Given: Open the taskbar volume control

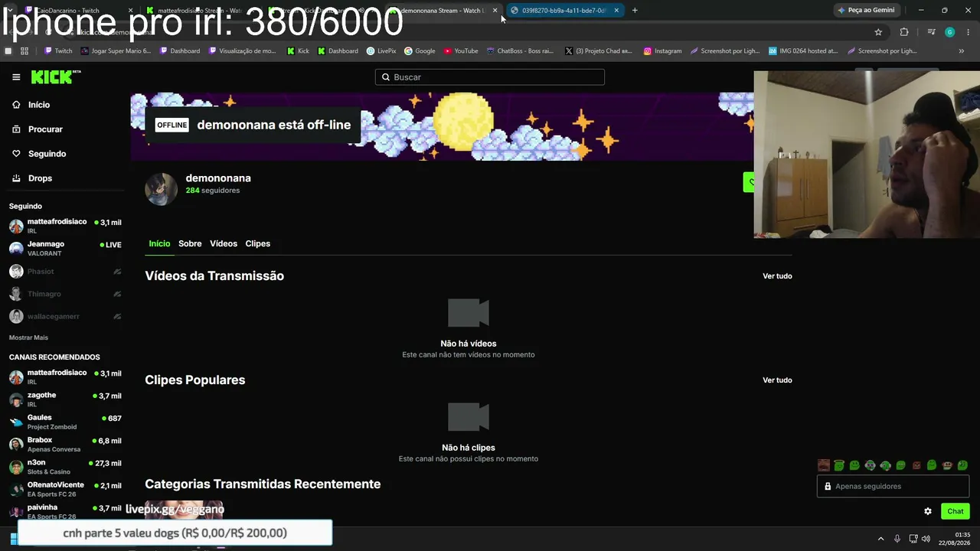Looking at the screenshot, I should pos(926,539).
